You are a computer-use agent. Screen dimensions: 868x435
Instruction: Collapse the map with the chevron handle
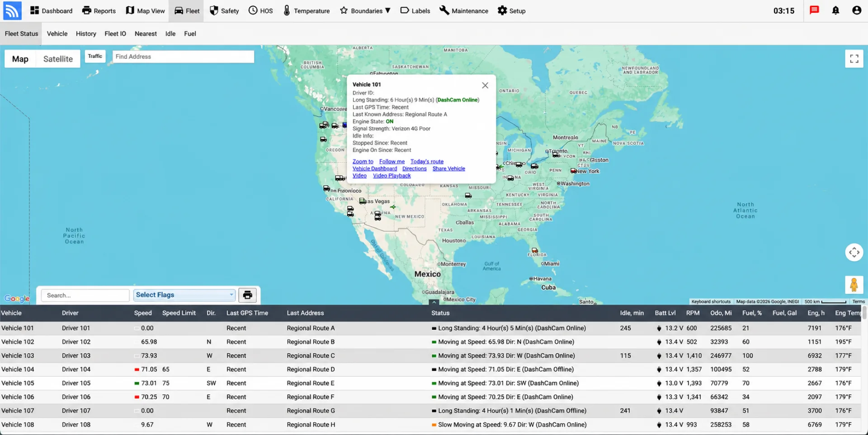click(434, 302)
